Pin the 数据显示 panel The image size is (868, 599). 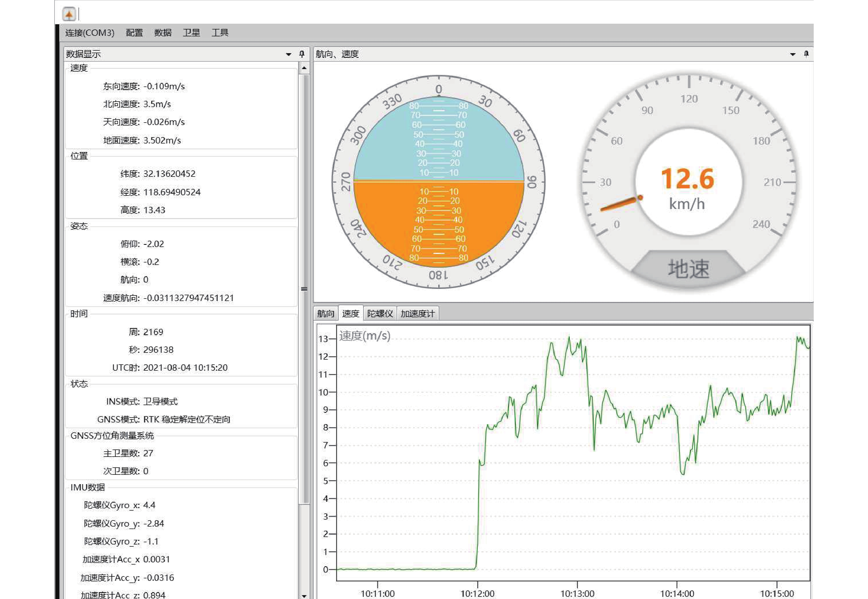pos(302,54)
